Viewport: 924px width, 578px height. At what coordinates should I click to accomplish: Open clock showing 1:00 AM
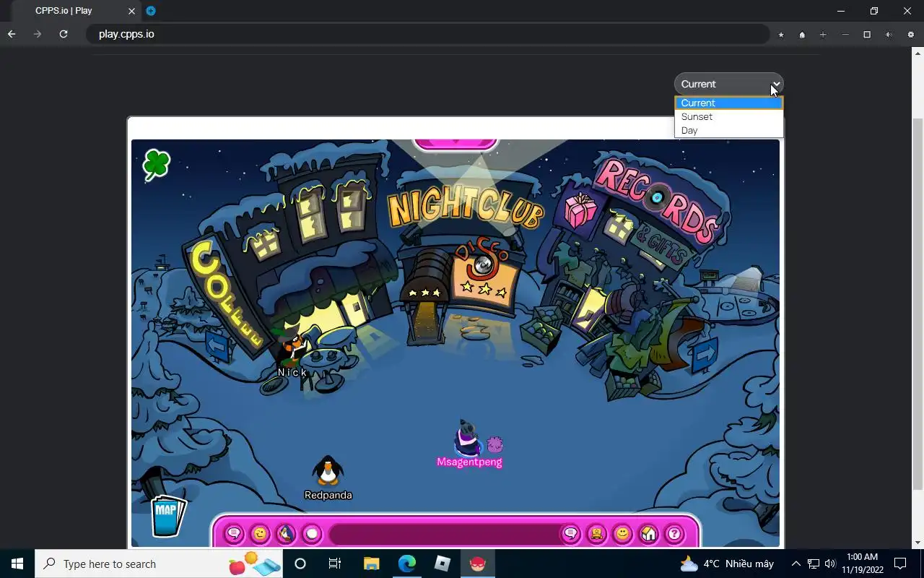(862, 564)
